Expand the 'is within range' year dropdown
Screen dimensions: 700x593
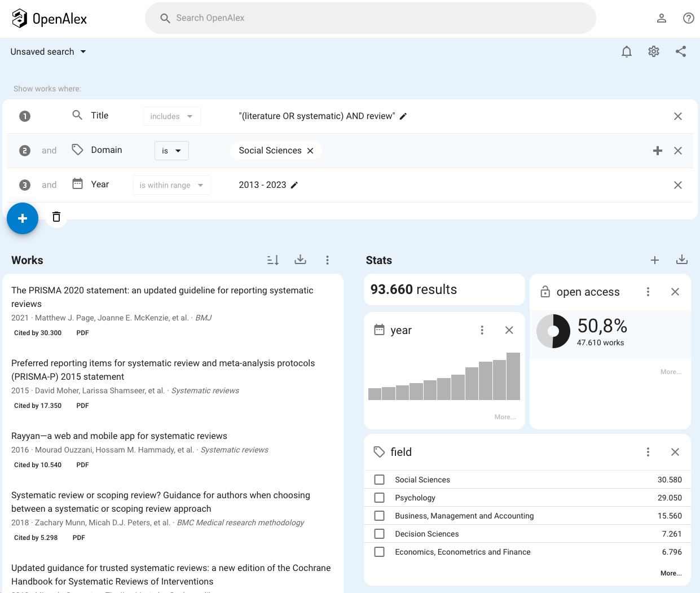171,185
